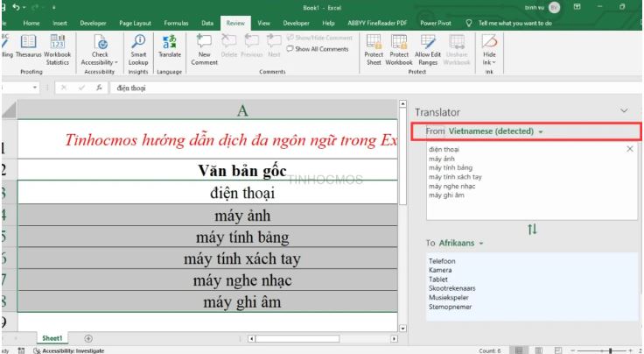Open the View tab
Viewport: 644px width, 354px height.
pos(263,23)
